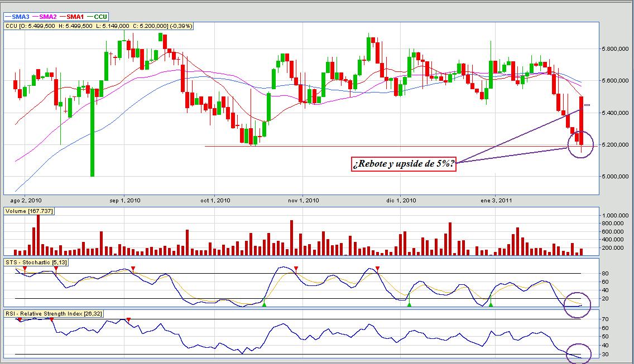Click the RSI - Relative Strength Index label
Image resolution: width=634 pixels, height=364 pixels.
click(x=54, y=313)
